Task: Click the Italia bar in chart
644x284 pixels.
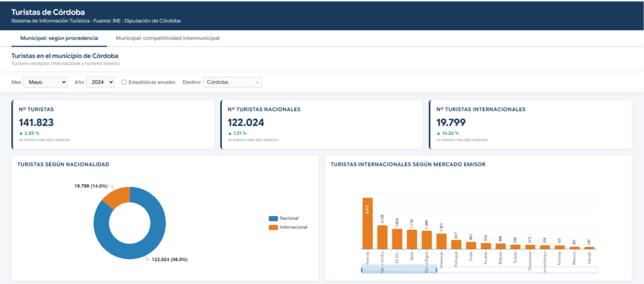Action: click(412, 239)
